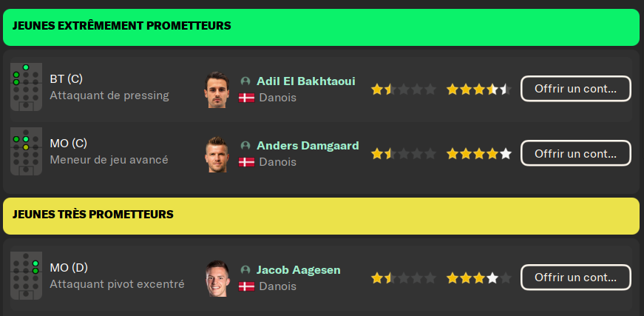Open Jacob Aagesen's player profile link

[298, 270]
